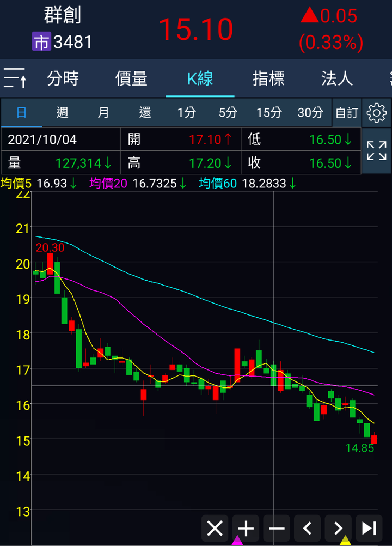This screenshot has height=546, width=392.
Task: Tap the last red candlestick
Action: click(x=374, y=439)
